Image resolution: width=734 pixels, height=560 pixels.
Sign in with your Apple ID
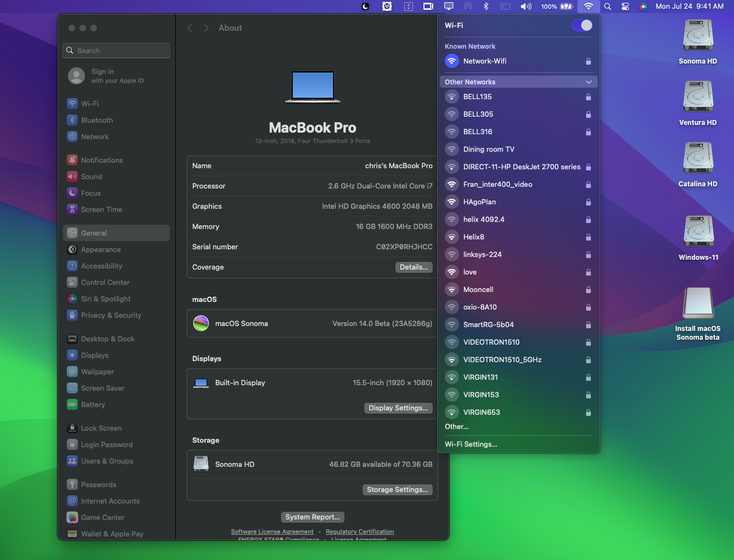point(116,76)
